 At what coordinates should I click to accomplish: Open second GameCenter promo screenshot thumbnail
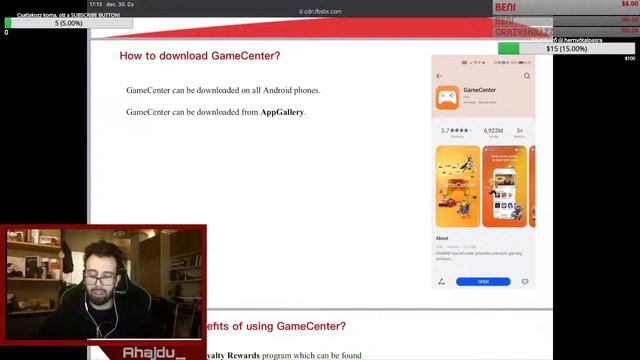504,186
